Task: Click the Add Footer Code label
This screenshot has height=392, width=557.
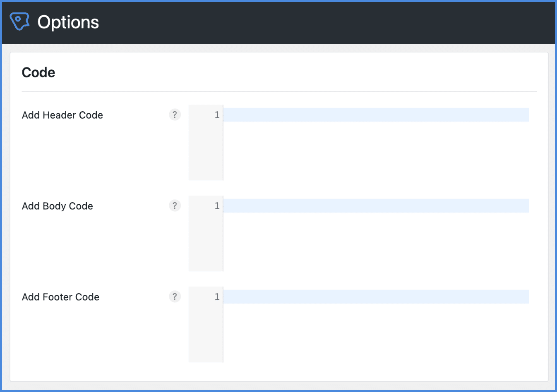Action: pos(60,297)
